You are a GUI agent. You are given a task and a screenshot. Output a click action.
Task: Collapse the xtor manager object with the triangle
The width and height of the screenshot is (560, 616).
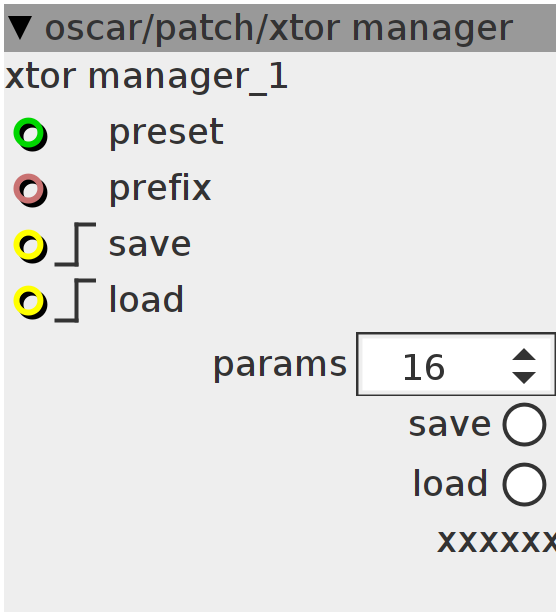[20, 28]
